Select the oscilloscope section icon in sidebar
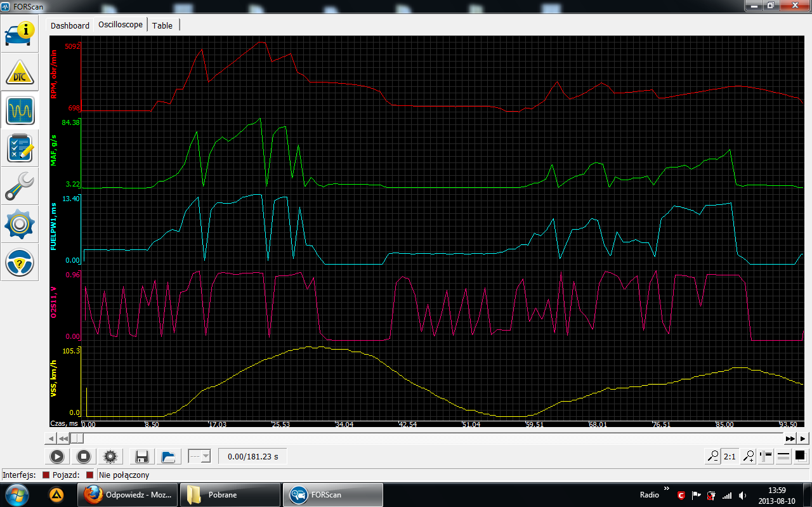Screen dimensions: 812x507 pyautogui.click(x=20, y=110)
